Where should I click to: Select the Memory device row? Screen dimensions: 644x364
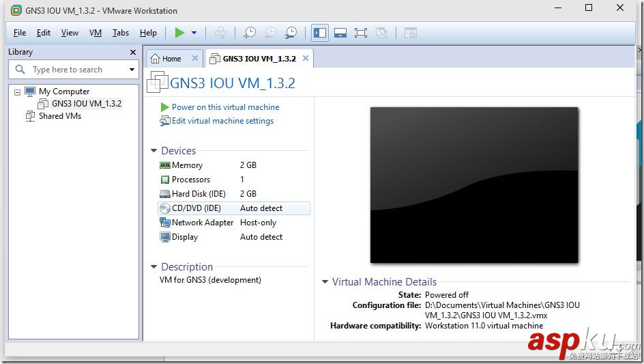tap(234, 165)
